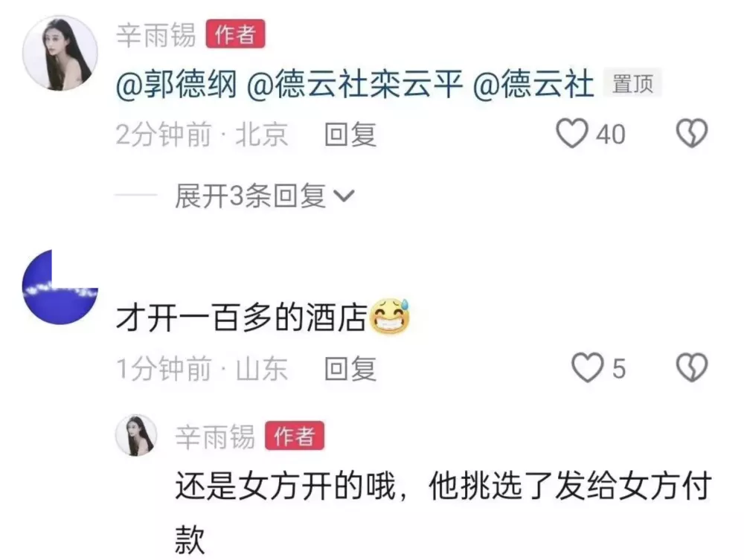Image resolution: width=744 pixels, height=560 pixels.
Task: Click the chevron beside 展开3条回复
Action: point(344,196)
